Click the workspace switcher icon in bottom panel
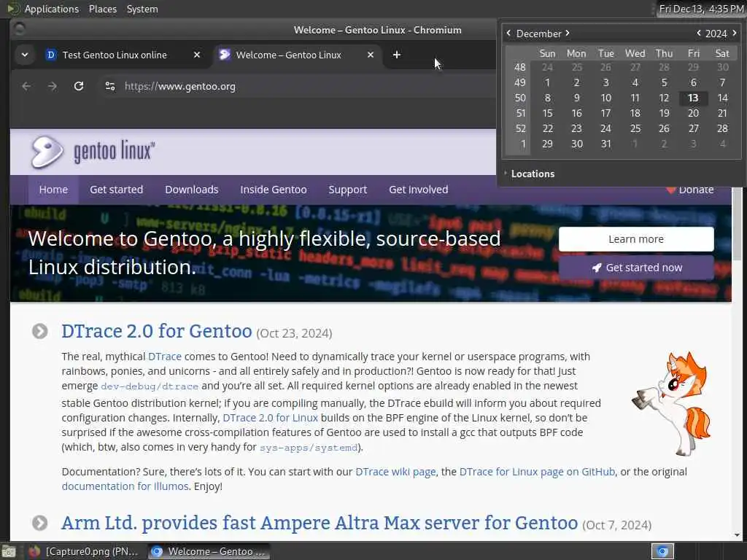 coord(662,551)
